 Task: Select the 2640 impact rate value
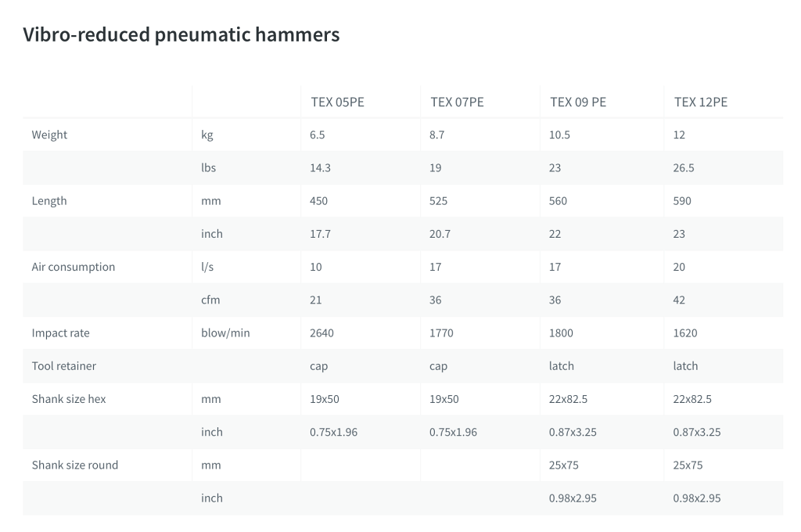point(321,332)
